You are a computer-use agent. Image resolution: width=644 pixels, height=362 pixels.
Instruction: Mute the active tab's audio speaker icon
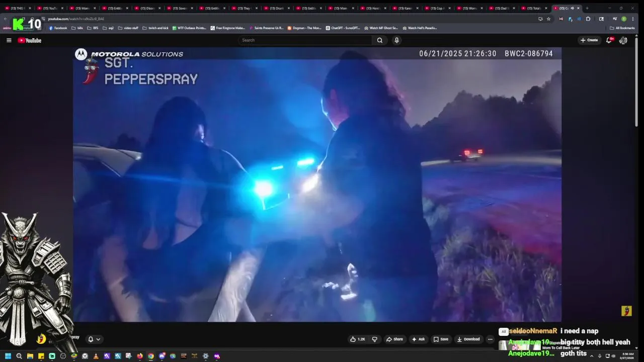572,8
